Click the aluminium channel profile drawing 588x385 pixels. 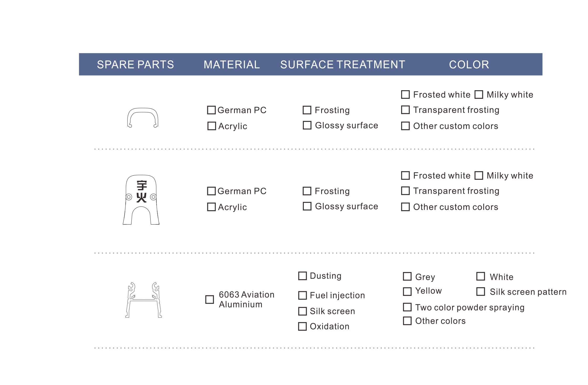point(144,300)
